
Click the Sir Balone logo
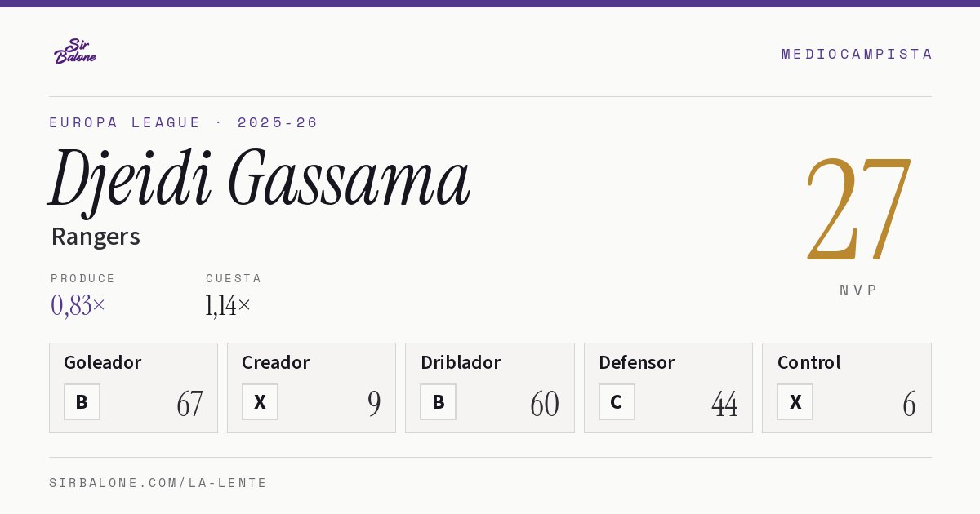75,51
